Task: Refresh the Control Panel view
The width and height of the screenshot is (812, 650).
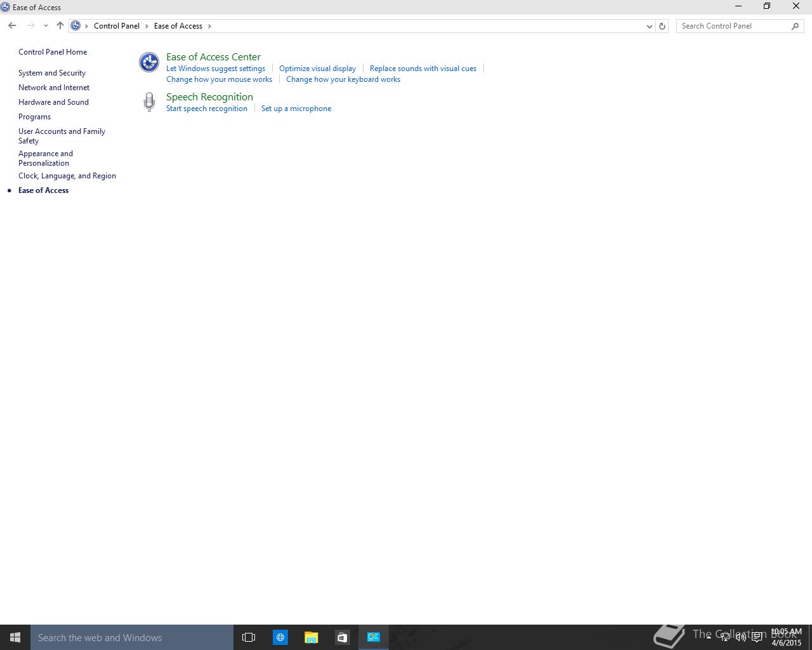Action: tap(662, 26)
